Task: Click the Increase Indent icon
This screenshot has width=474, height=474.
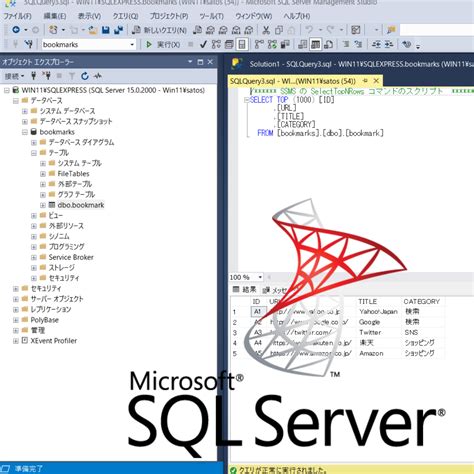Action: pos(389,44)
